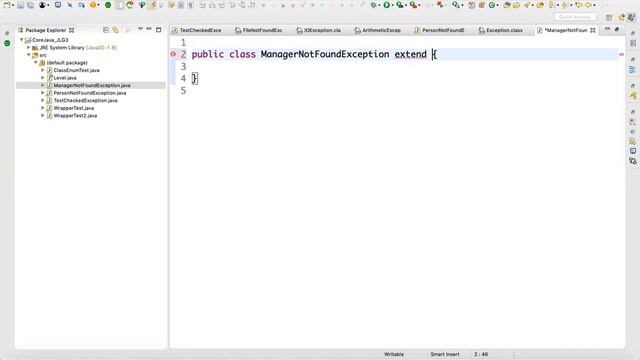
Task: Select PersonNotFoundException.java in tree
Action: click(90, 93)
